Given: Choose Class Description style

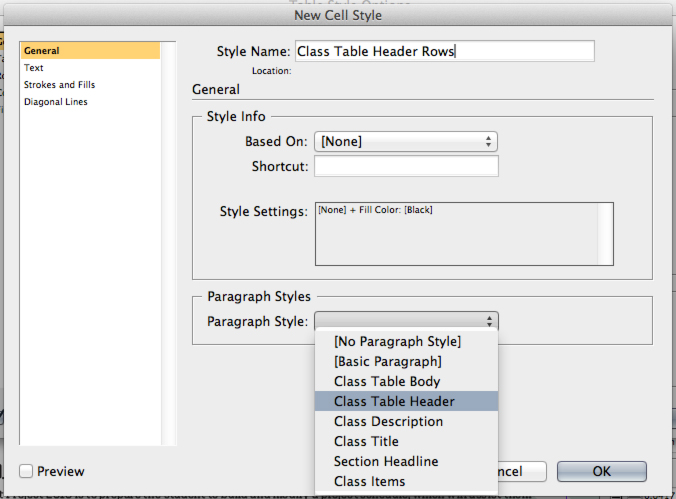Looking at the screenshot, I should (406, 421).
